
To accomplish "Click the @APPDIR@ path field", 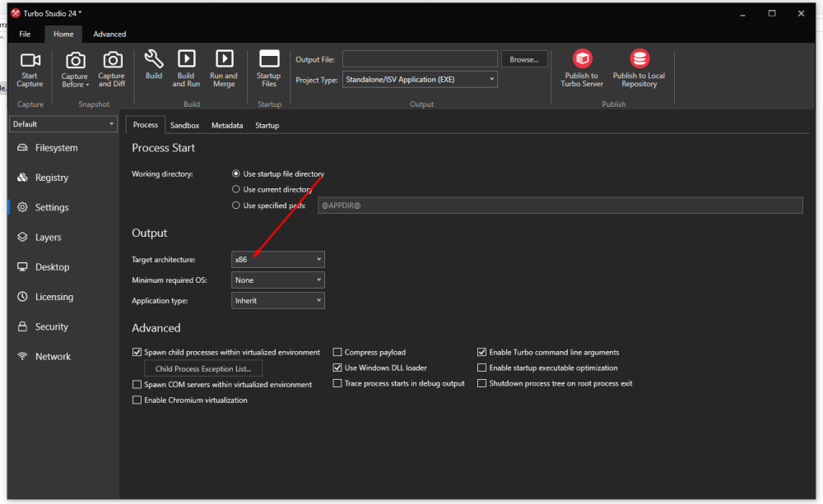I will click(560, 206).
